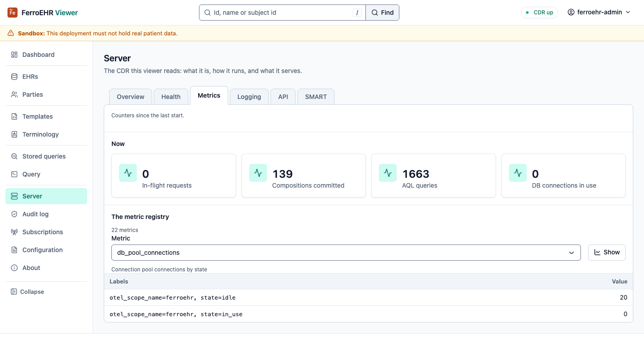
Task: Click the FerroEHR logo icon
Action: tap(13, 13)
